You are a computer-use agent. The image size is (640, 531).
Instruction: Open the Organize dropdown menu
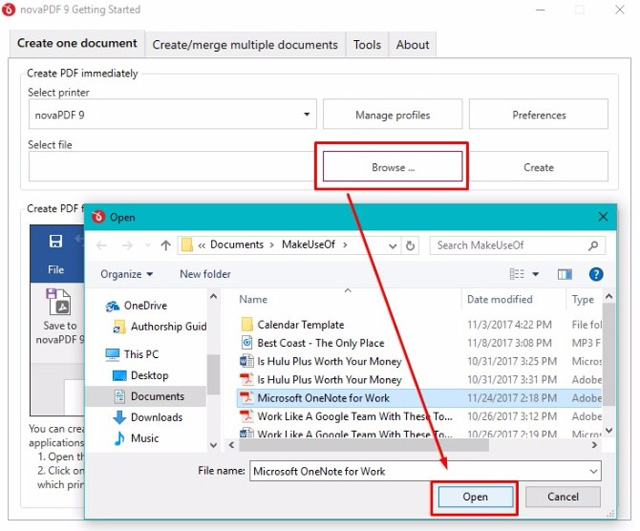coord(127,274)
